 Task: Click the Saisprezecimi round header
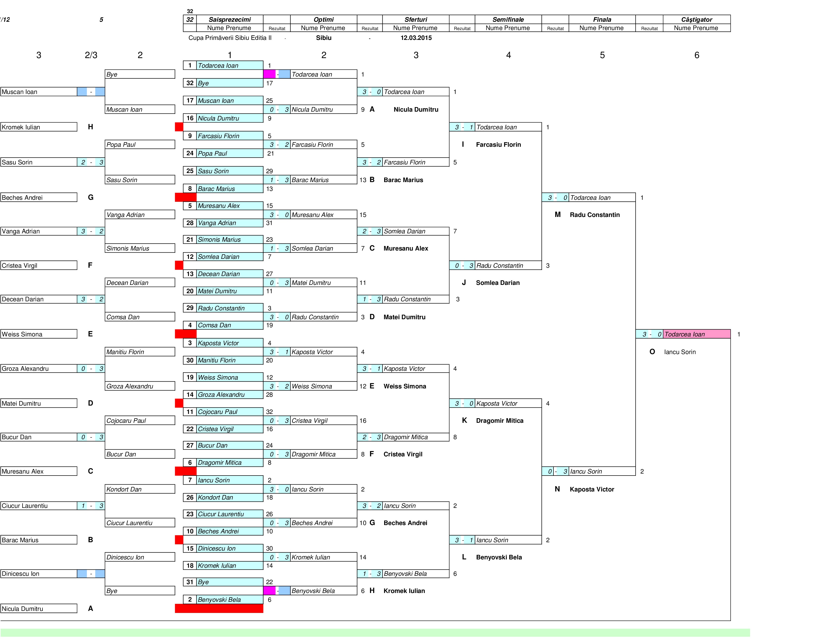click(x=229, y=19)
